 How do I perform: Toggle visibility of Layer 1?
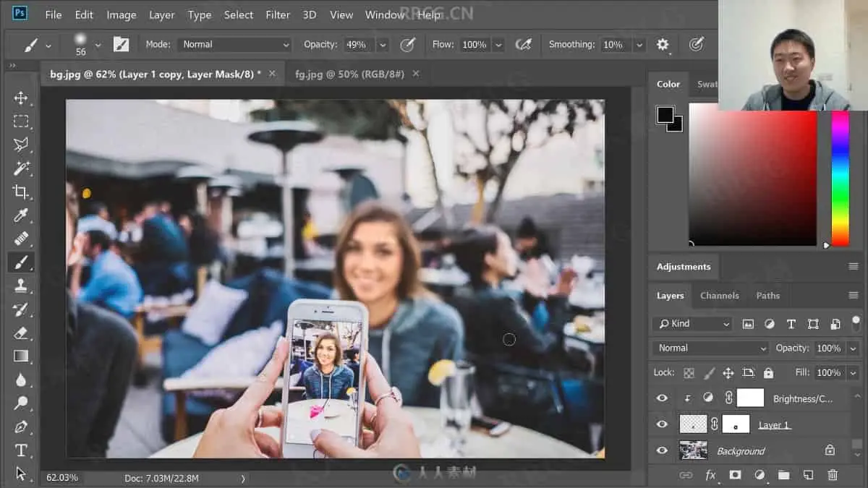coord(662,424)
